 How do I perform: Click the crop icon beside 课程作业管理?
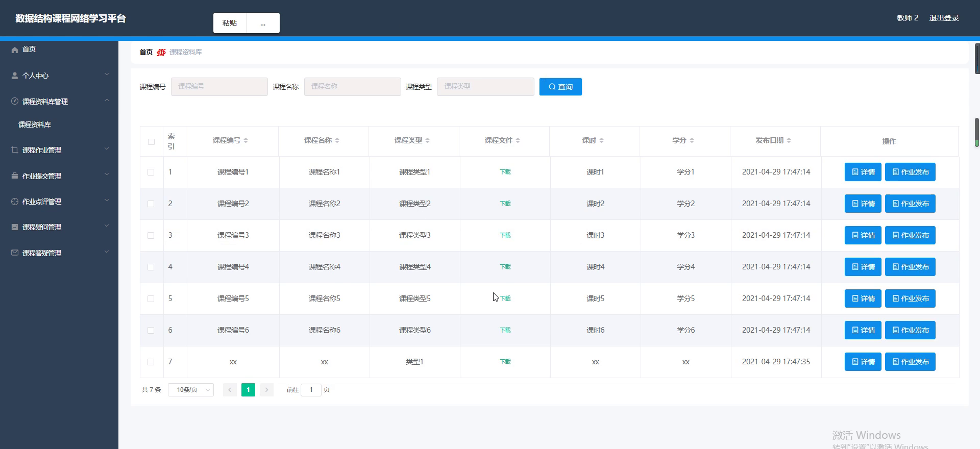(x=15, y=150)
